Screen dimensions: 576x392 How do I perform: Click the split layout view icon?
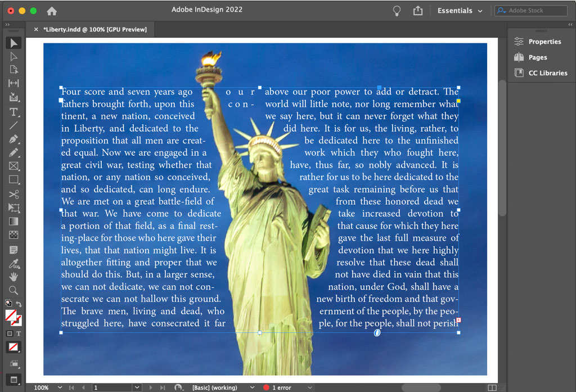(492, 388)
